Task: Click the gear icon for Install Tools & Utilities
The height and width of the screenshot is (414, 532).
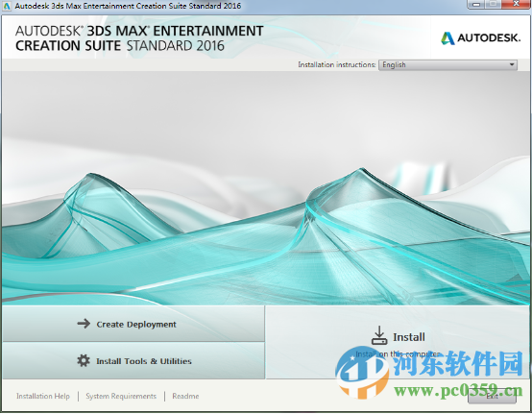Action: coord(84,360)
